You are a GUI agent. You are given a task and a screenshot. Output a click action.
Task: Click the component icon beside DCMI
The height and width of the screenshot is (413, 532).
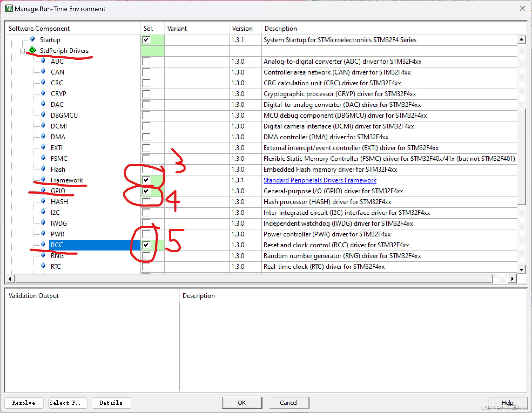pyautogui.click(x=43, y=126)
